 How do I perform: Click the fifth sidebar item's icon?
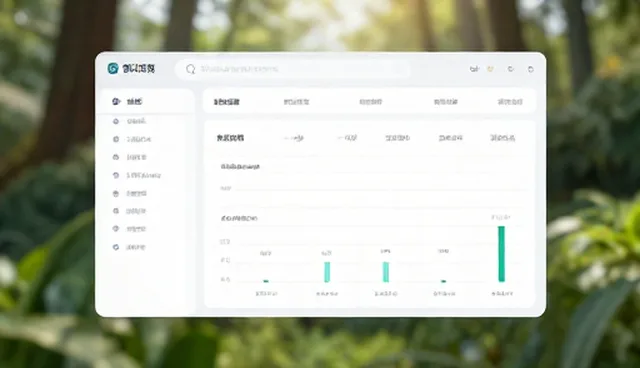116,175
